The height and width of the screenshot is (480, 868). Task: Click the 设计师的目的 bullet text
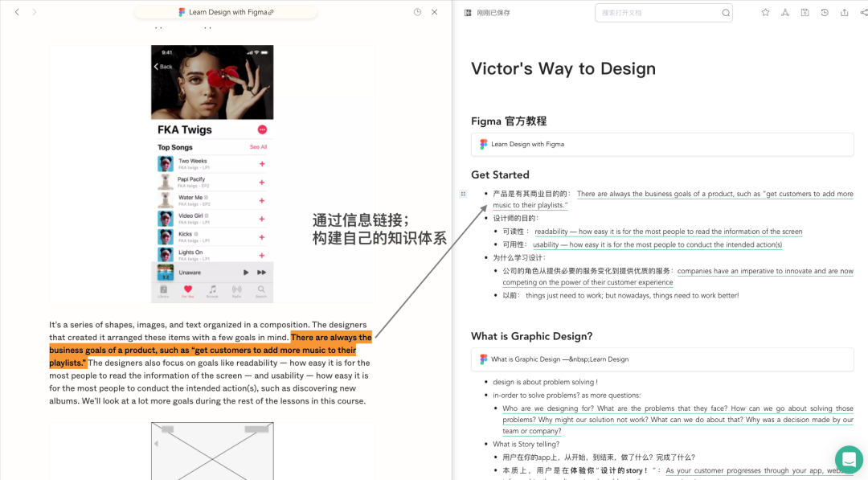515,218
